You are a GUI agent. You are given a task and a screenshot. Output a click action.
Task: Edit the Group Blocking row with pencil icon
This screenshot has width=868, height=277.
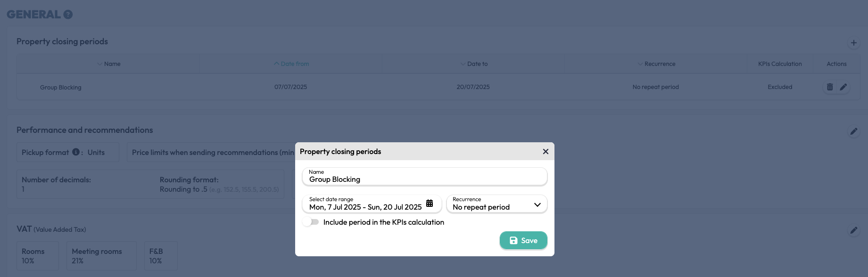pyautogui.click(x=843, y=87)
